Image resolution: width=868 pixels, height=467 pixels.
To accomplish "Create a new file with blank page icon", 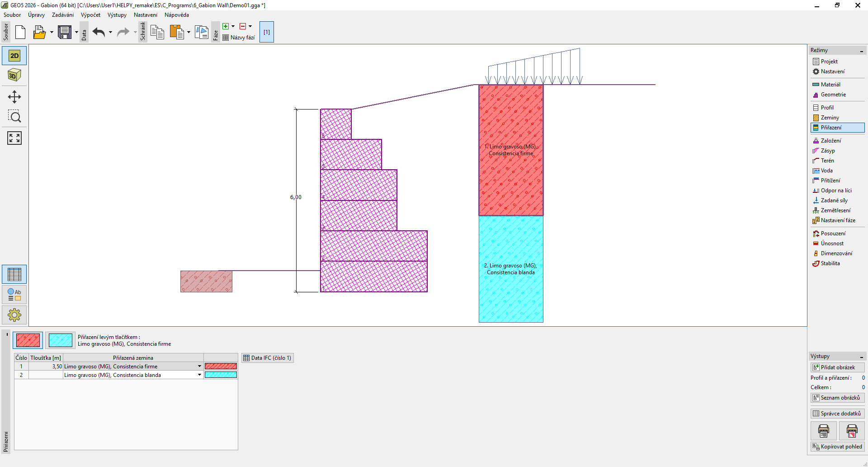I will (x=20, y=32).
